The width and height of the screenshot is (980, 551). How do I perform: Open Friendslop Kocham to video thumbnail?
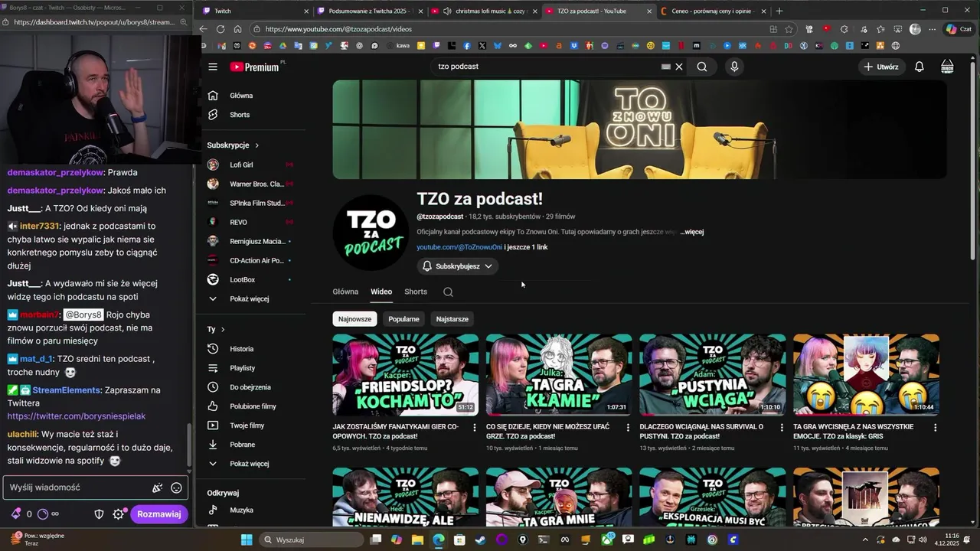pos(406,375)
